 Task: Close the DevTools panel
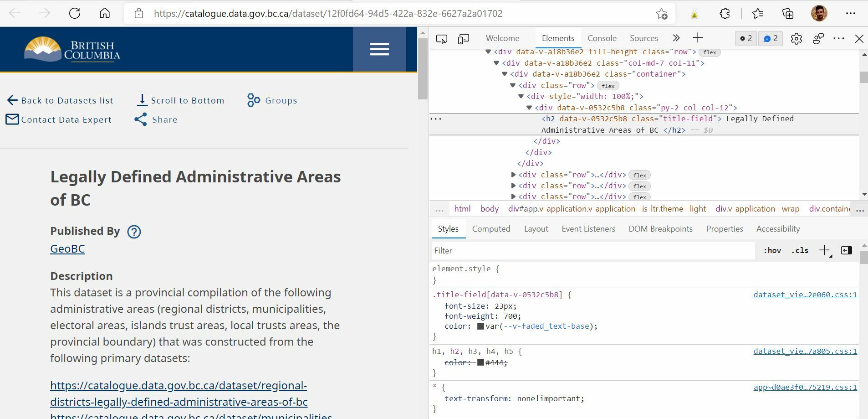859,39
